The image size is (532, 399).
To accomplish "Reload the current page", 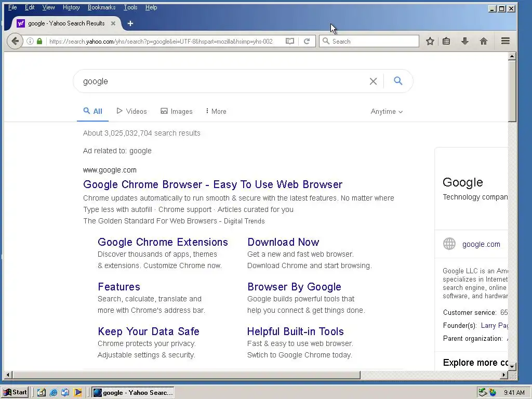I will tap(307, 42).
